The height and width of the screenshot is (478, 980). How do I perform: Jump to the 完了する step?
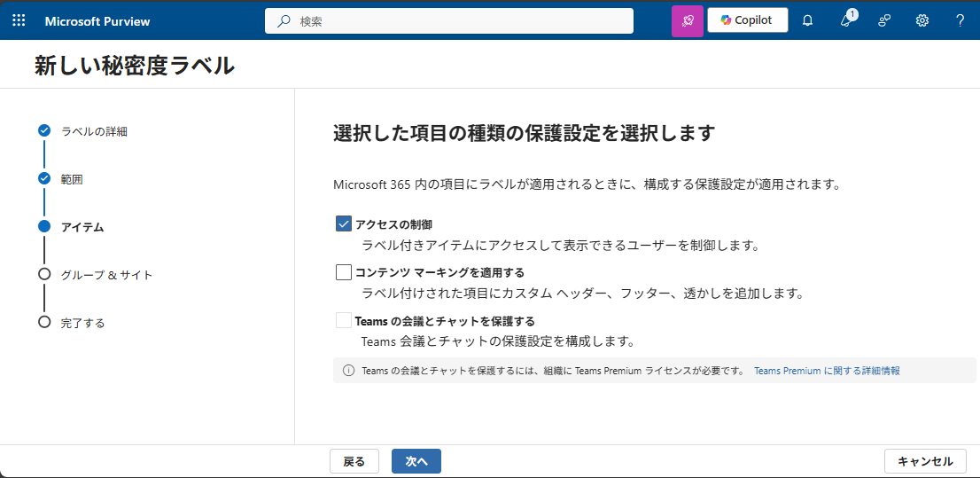[82, 323]
